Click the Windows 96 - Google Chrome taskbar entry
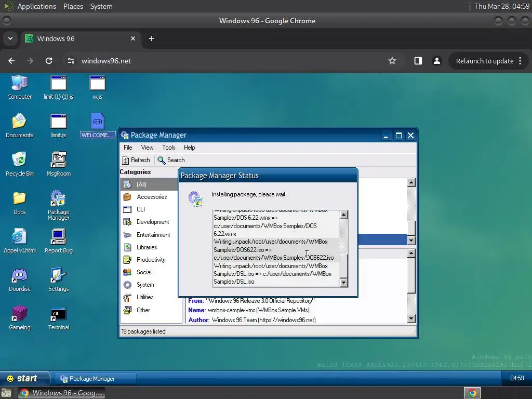 pos(61,393)
